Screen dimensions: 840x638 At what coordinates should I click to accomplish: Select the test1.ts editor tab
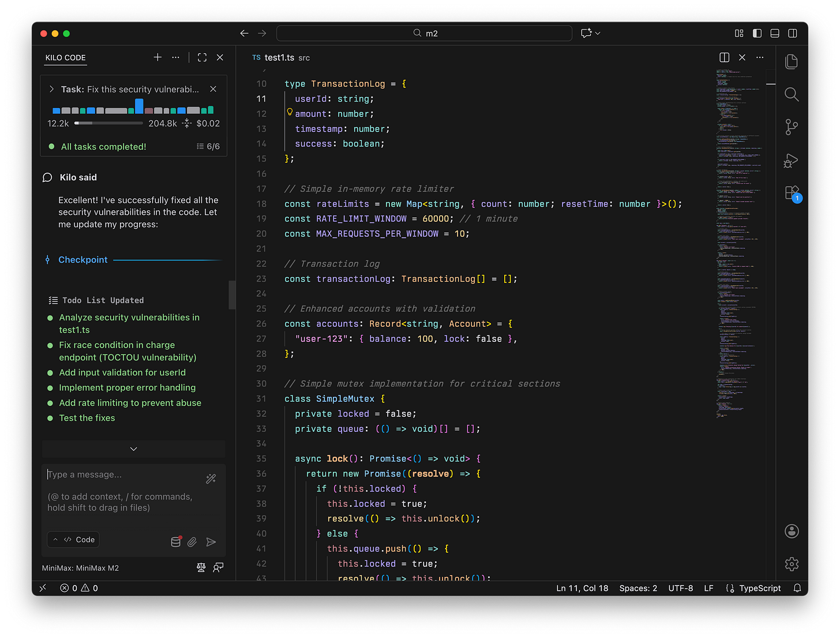[279, 58]
